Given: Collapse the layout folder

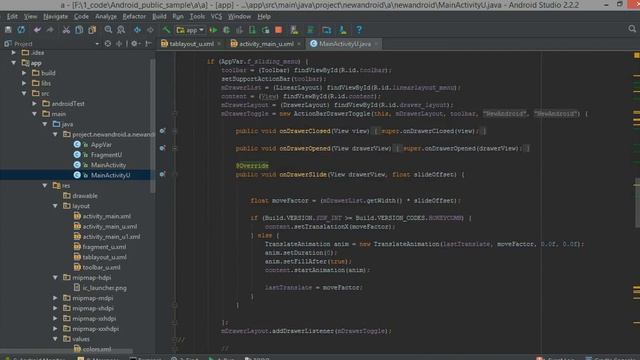Looking at the screenshot, I should pyautogui.click(x=55, y=206).
